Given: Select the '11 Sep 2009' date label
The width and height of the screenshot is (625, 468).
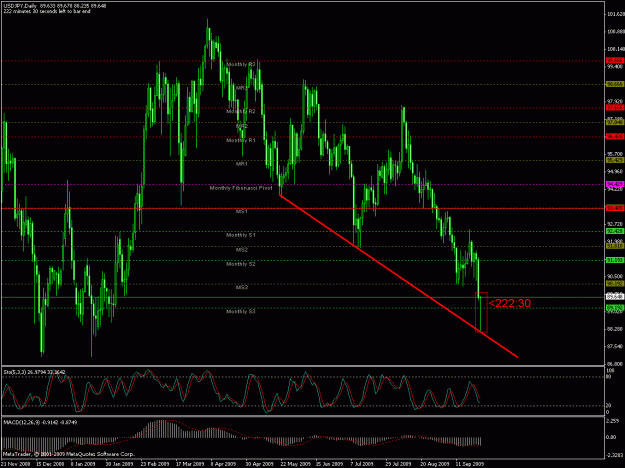Looking at the screenshot, I should coord(468,464).
